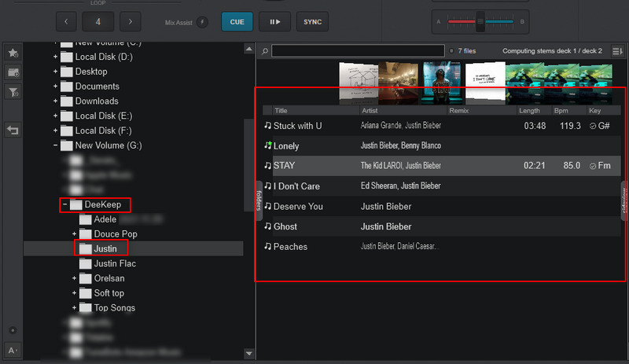The width and height of the screenshot is (629, 364).
Task: Expand the Desktop folder node
Action: (55, 72)
